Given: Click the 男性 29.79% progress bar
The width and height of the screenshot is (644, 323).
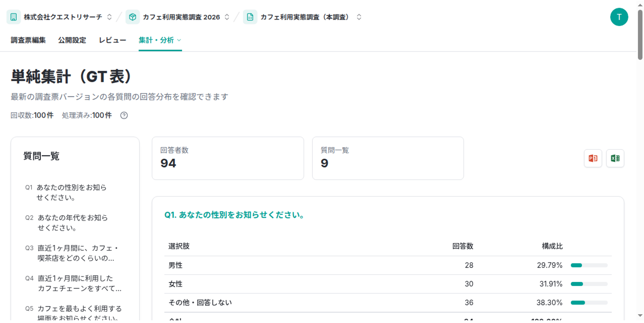Looking at the screenshot, I should coord(589,265).
